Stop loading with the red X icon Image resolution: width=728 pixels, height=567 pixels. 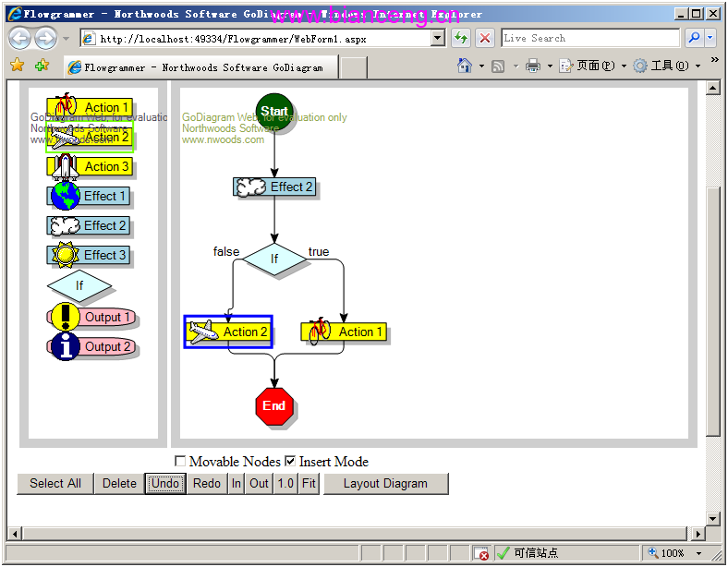click(x=485, y=38)
